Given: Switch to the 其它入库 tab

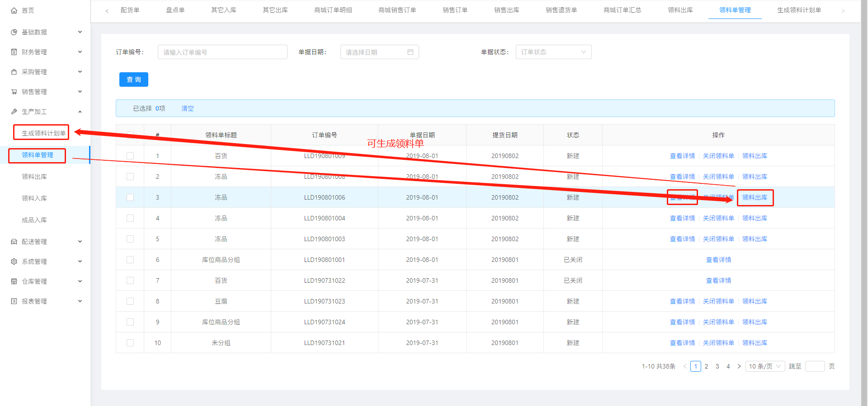Looking at the screenshot, I should coord(224,10).
